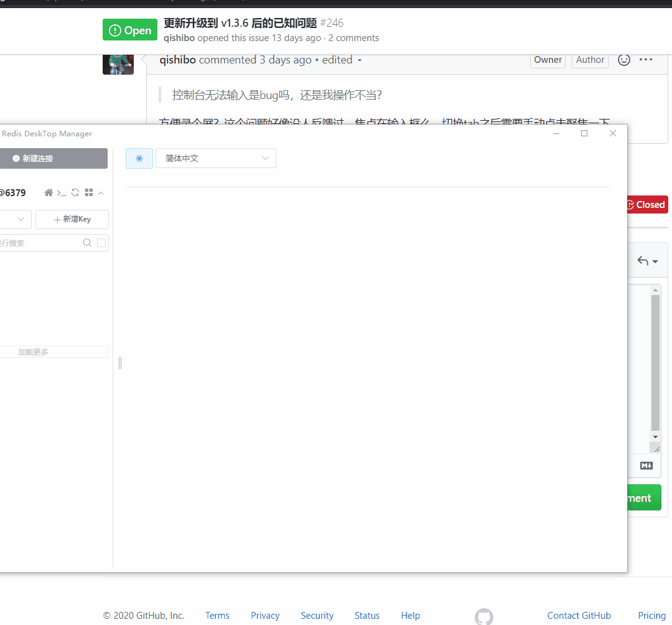Viewport: 672px width, 625px height.
Task: Open the Terms footer link
Action: (x=217, y=616)
